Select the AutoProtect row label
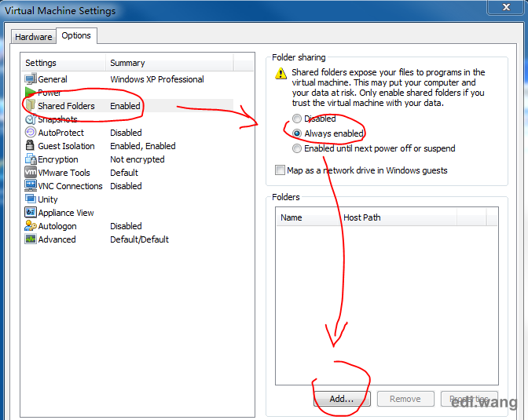 tap(61, 133)
